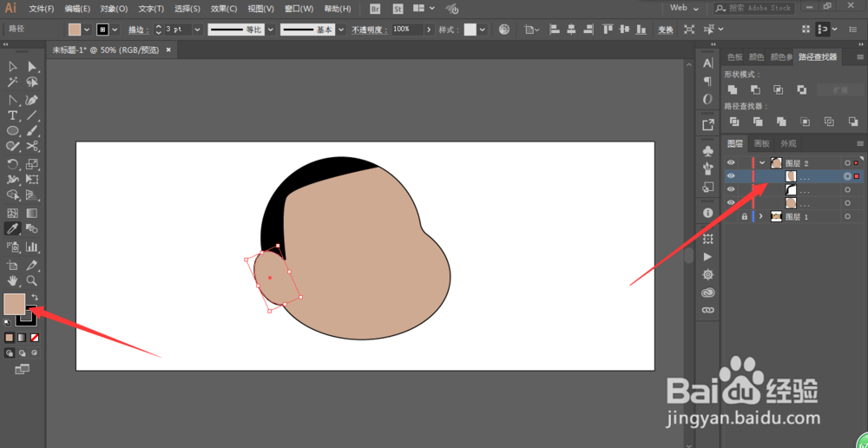Collapse the 图层 2 layer group
The height and width of the screenshot is (448, 868).
(762, 163)
